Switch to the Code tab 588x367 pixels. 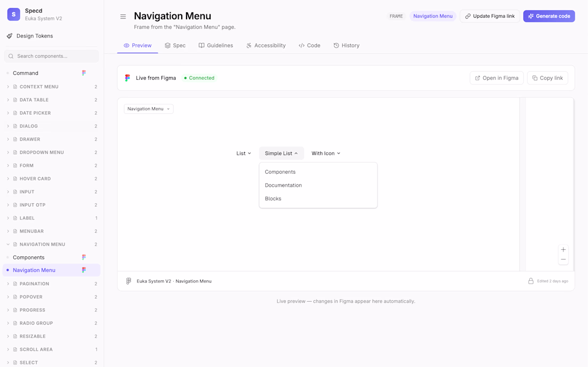click(x=310, y=45)
